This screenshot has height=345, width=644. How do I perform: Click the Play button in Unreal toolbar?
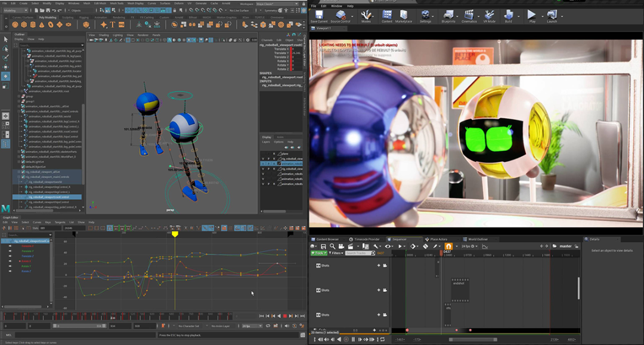tap(531, 15)
